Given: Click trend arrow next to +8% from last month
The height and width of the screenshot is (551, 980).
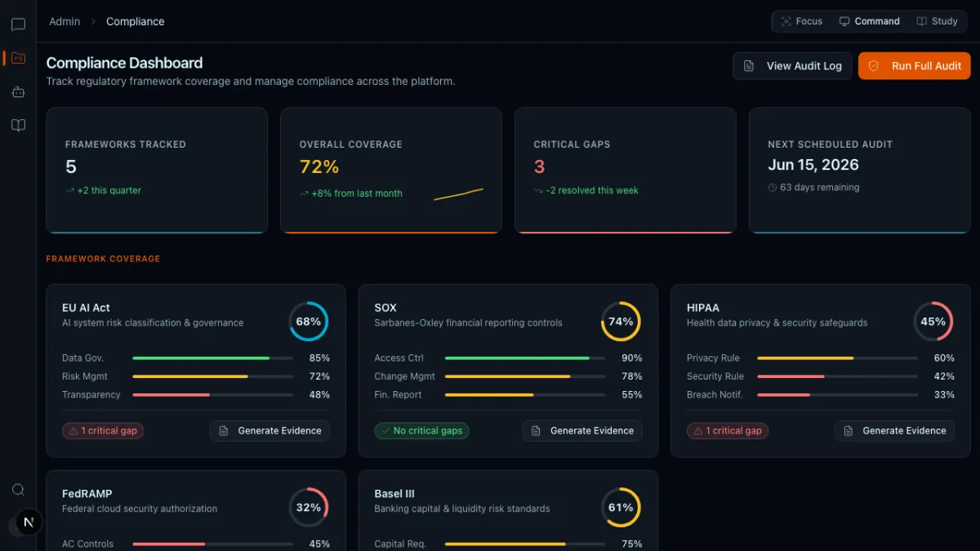Looking at the screenshot, I should (304, 194).
